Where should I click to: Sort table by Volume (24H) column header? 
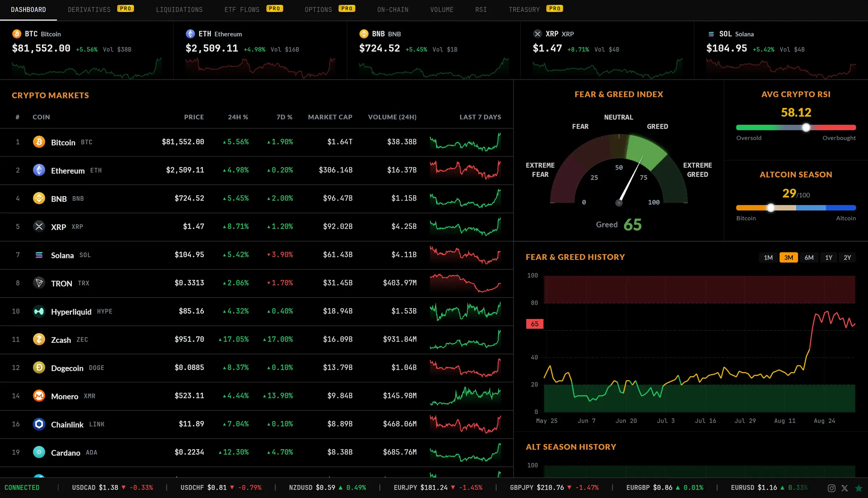[392, 117]
